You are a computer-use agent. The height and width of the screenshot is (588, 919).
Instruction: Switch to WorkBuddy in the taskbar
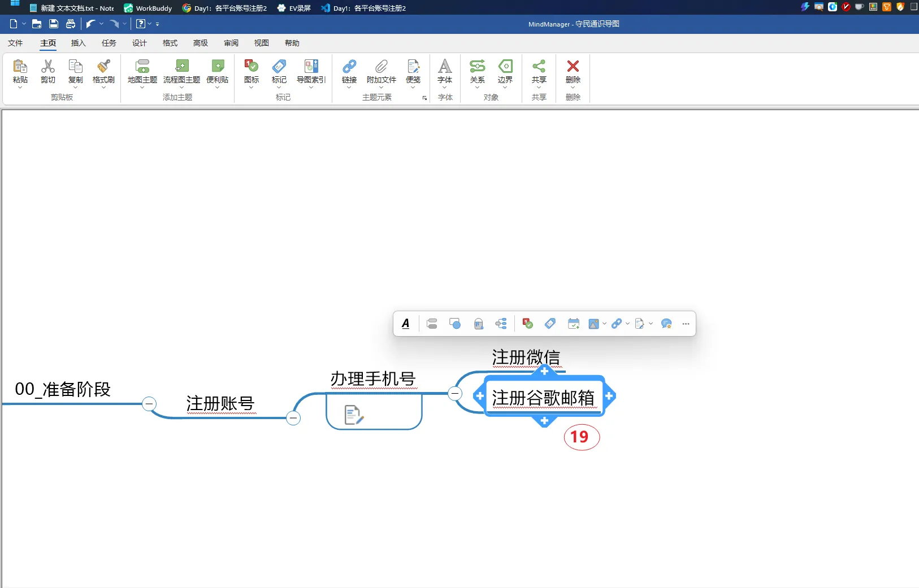[x=148, y=8]
